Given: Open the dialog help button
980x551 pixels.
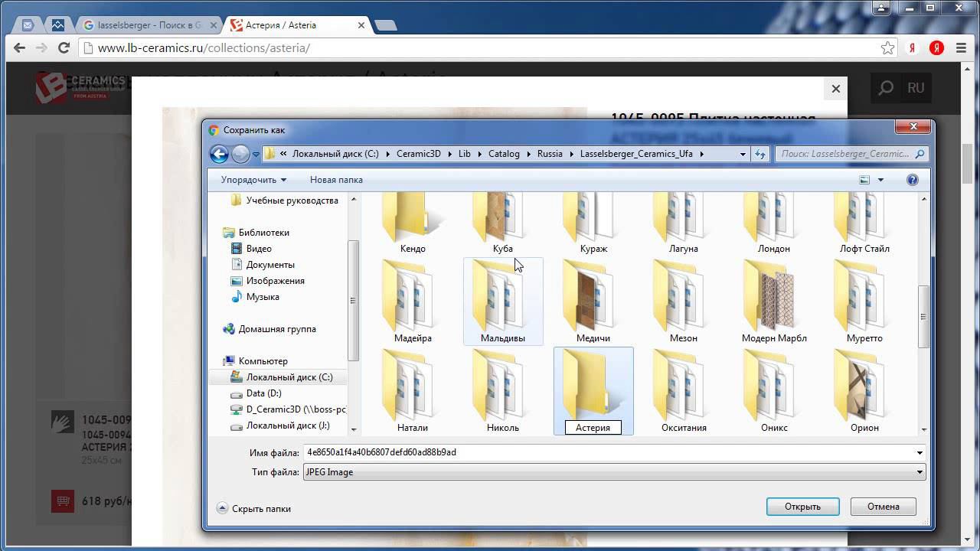Looking at the screenshot, I should [912, 180].
